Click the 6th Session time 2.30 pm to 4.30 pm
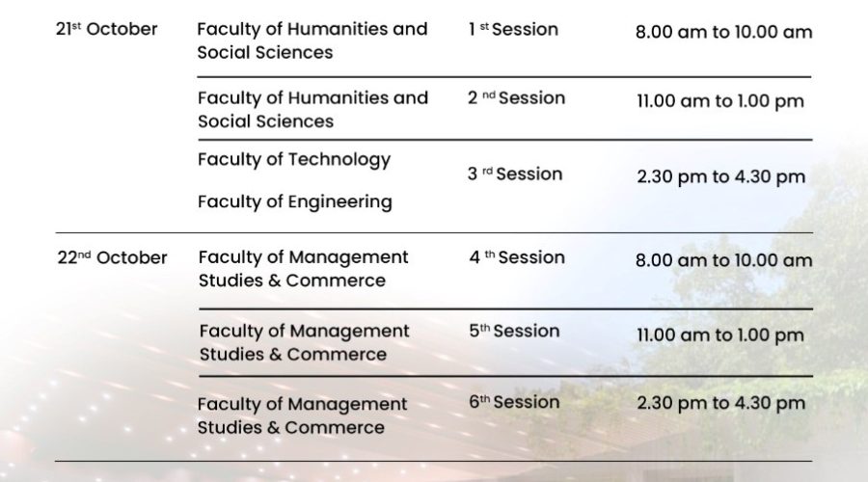This screenshot has width=868, height=482. [x=720, y=405]
